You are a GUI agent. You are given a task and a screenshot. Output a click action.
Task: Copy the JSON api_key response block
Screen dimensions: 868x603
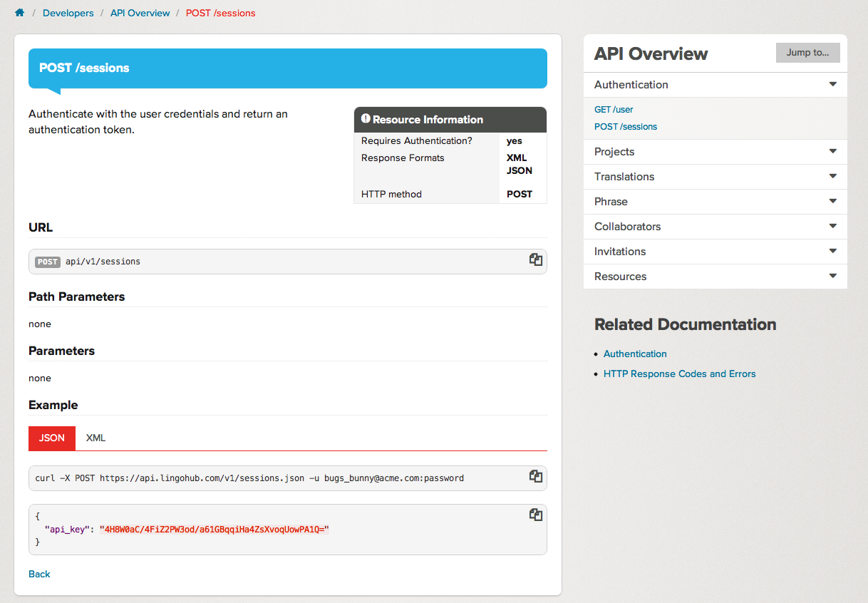pyautogui.click(x=536, y=515)
